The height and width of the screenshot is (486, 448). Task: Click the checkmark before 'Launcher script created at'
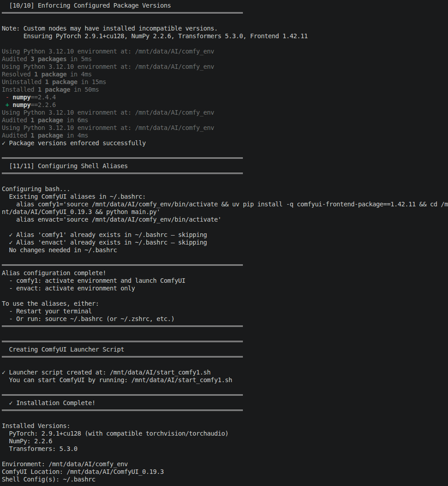coord(4,373)
